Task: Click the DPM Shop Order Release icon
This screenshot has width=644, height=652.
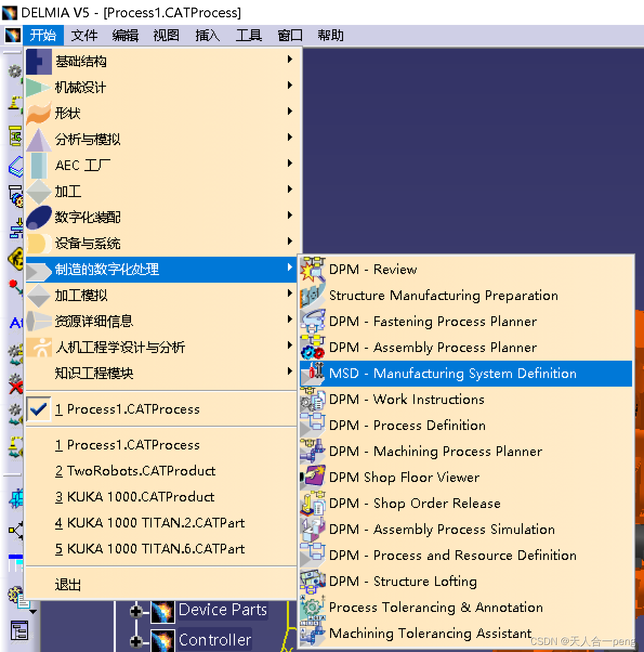Action: 312,503
